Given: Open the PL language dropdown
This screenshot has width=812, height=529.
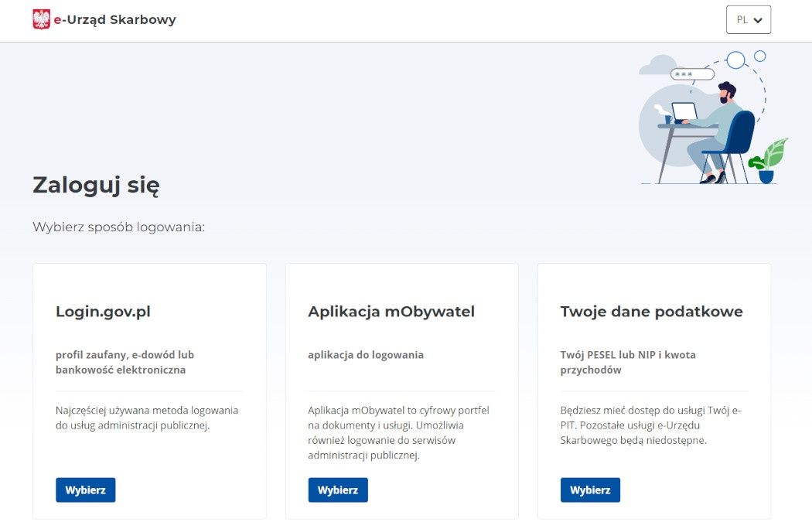Looking at the screenshot, I should 749,19.
